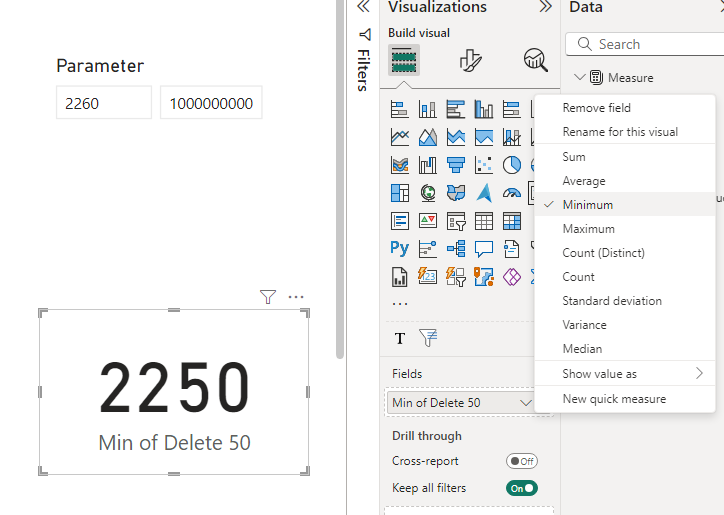Choose Rename for this visual
Viewport: 724px width, 515px height.
click(x=625, y=132)
